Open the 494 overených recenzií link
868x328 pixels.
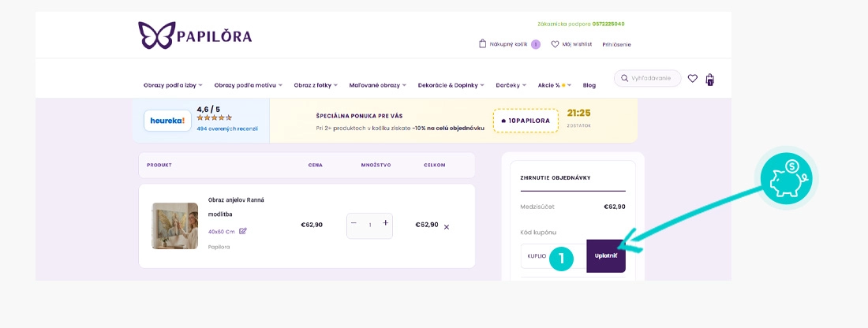[227, 129]
